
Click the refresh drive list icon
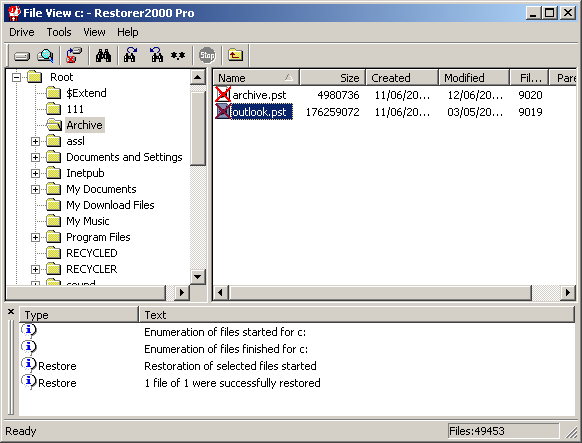[x=74, y=56]
